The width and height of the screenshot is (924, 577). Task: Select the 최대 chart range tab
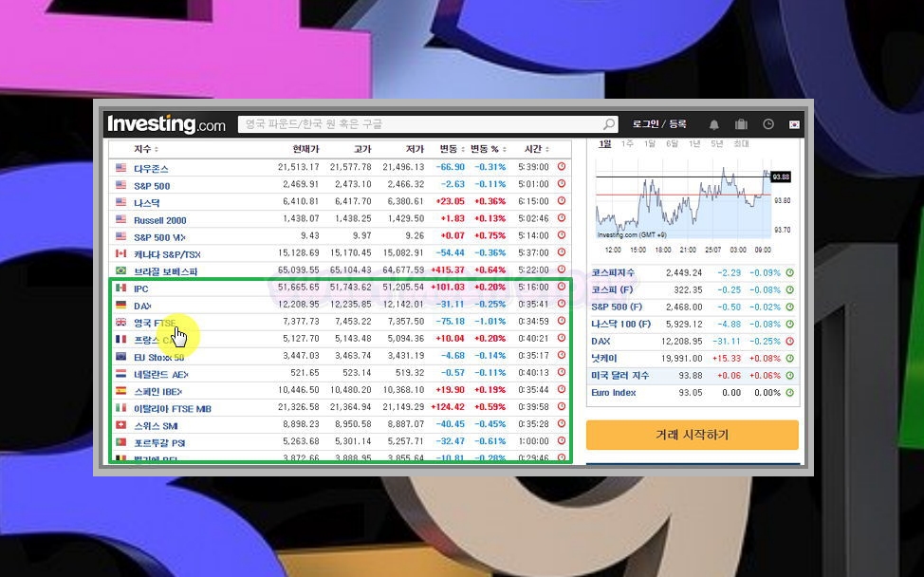coord(741,144)
